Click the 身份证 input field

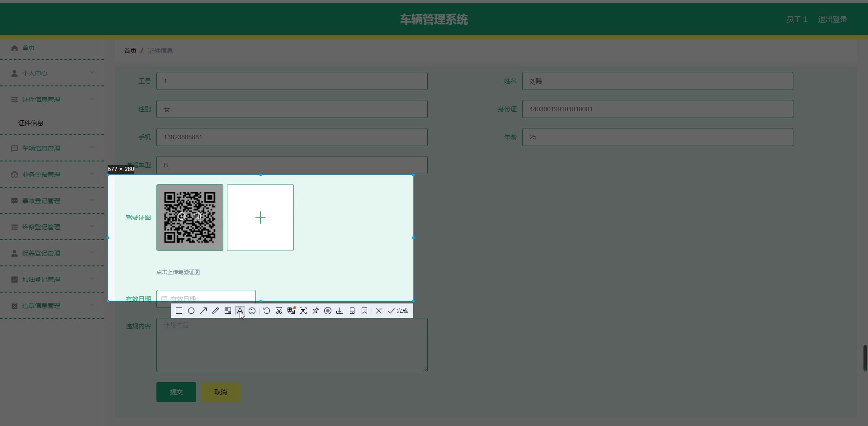(x=658, y=109)
